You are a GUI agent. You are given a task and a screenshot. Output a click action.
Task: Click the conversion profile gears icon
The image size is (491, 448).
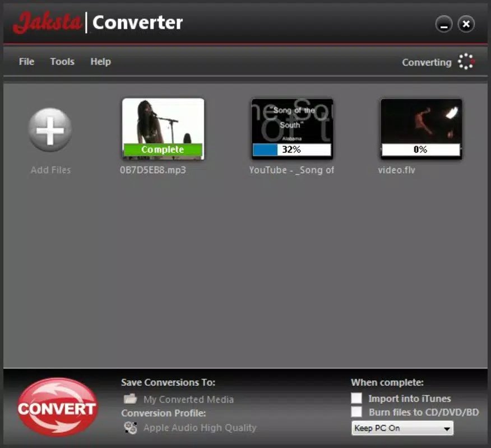click(x=130, y=428)
